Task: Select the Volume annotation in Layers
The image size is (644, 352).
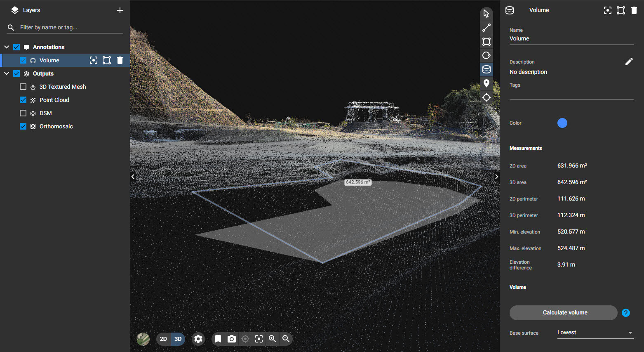Action: pyautogui.click(x=49, y=60)
